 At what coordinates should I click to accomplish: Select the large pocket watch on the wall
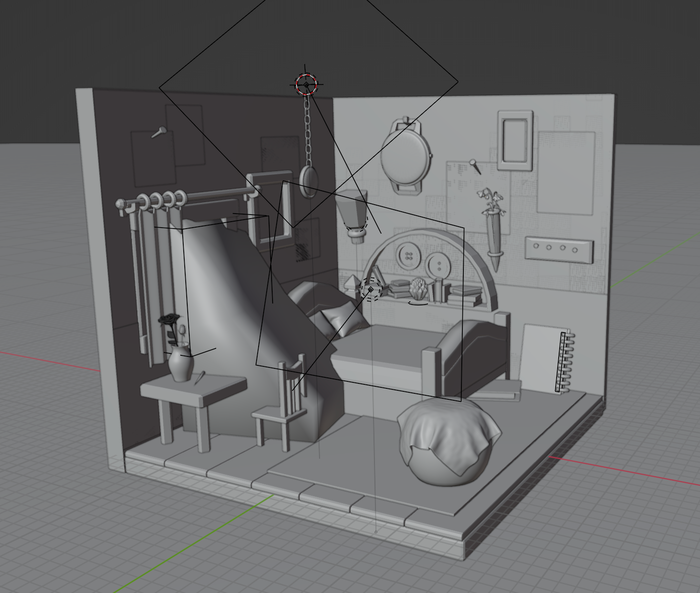[x=406, y=155]
